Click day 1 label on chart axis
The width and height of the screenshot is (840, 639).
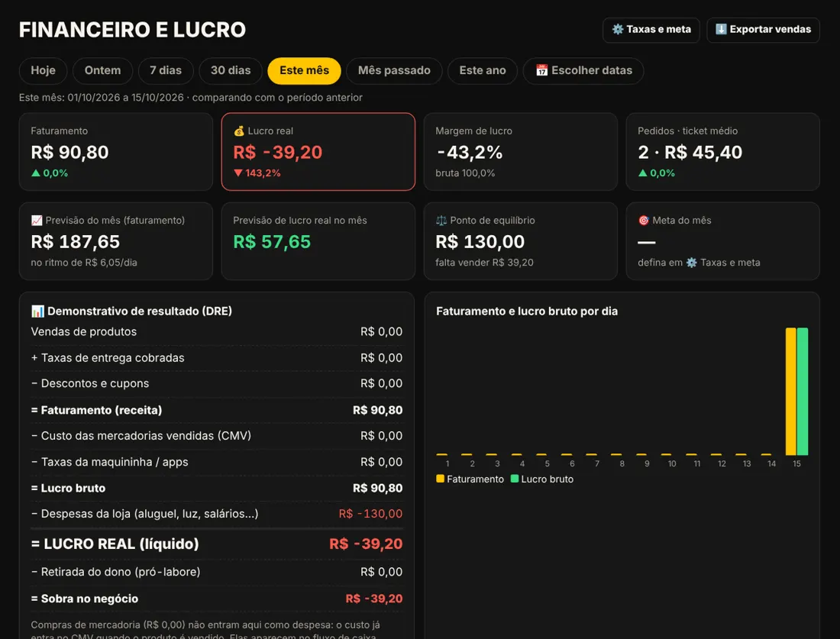click(447, 464)
